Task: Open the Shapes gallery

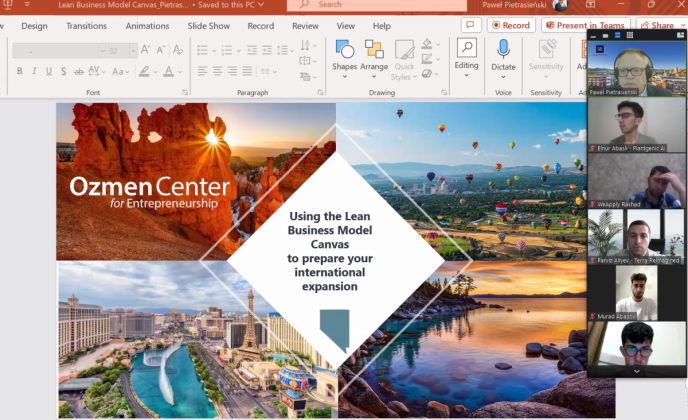Action: point(344,59)
